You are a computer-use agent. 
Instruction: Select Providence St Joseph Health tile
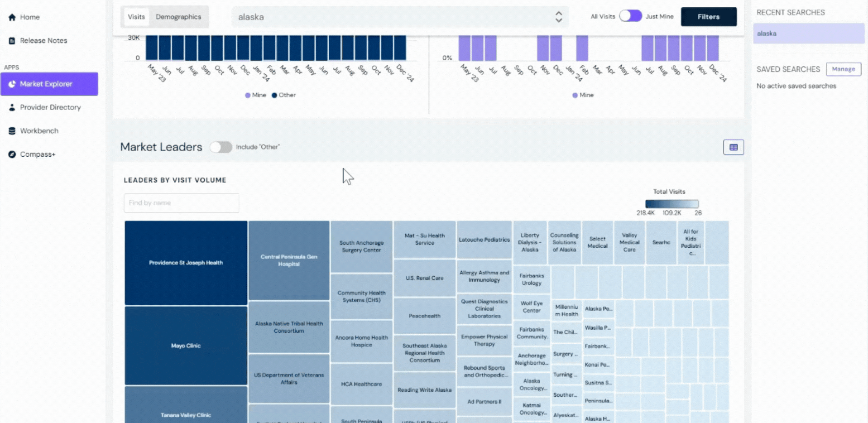186,263
